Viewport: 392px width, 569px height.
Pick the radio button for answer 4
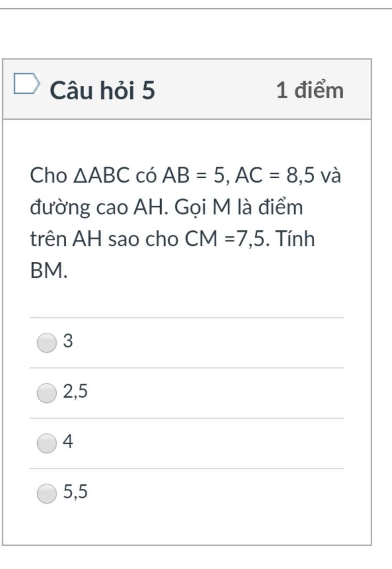(x=47, y=443)
